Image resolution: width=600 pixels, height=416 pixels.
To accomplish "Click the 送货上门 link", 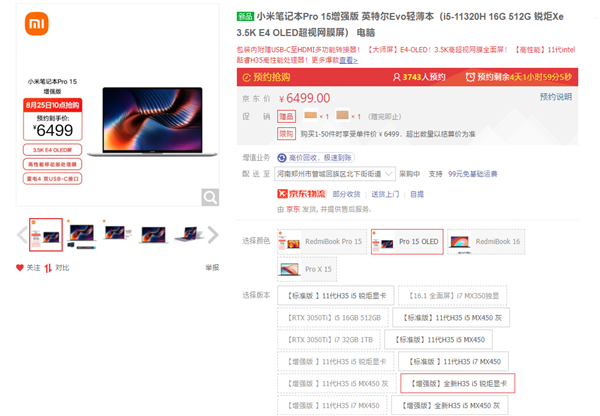I will 385,194.
